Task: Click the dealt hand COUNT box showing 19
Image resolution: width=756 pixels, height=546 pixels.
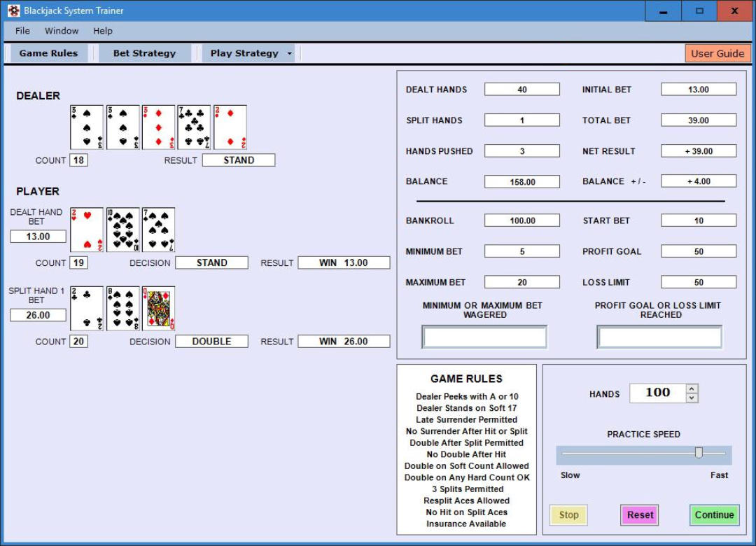Action: click(x=78, y=263)
